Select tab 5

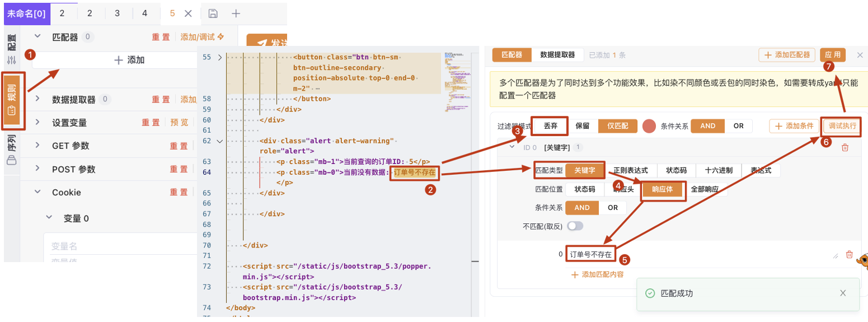point(172,13)
